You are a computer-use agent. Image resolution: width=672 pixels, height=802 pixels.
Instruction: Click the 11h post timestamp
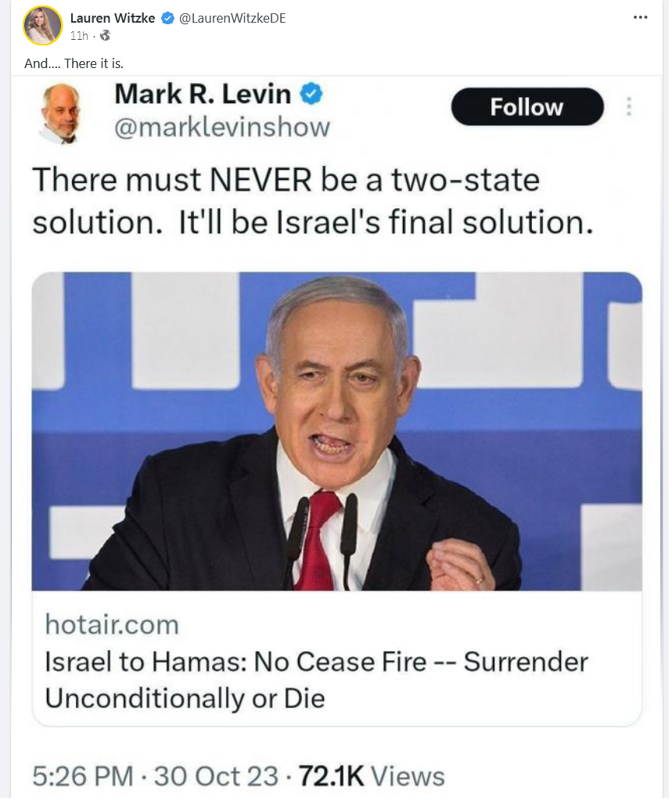pyautogui.click(x=79, y=36)
